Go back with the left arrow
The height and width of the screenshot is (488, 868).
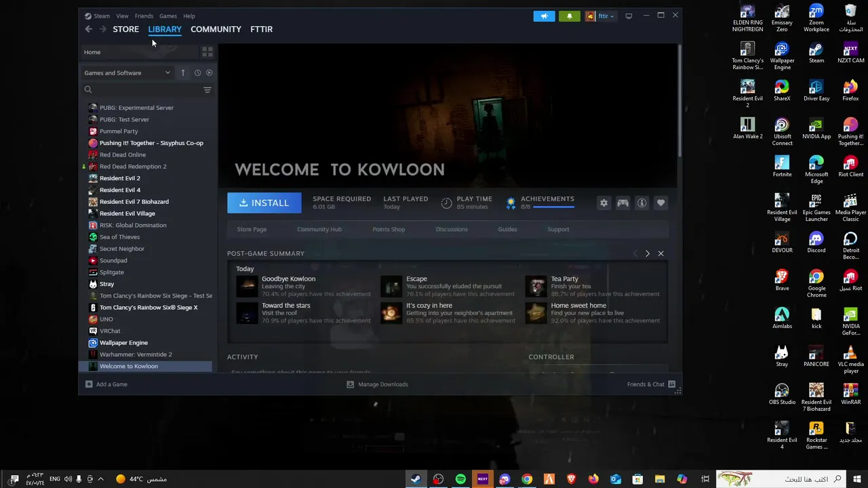(x=88, y=29)
